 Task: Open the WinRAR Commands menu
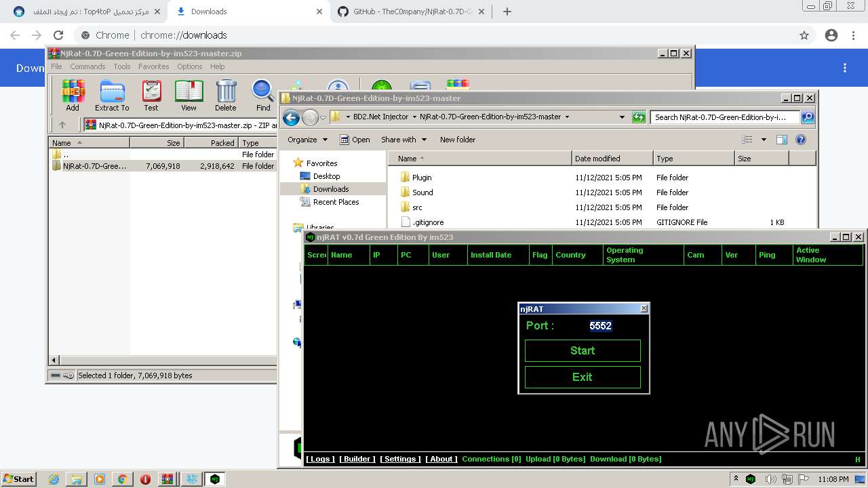tap(87, 66)
